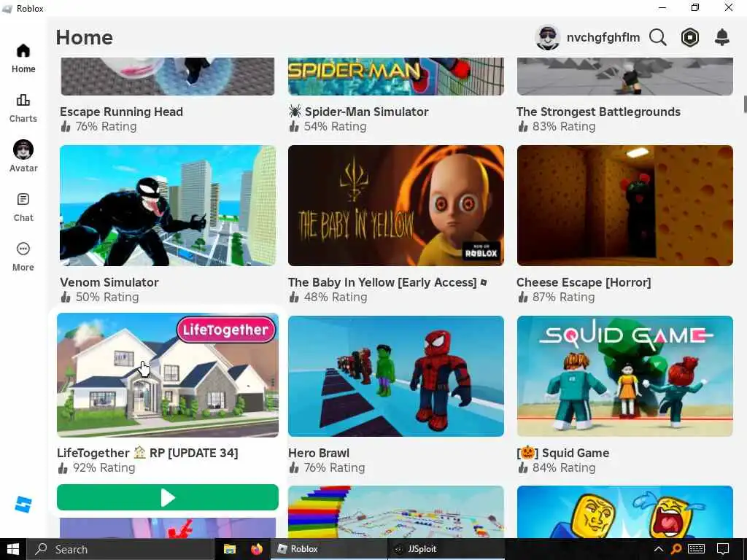Image resolution: width=747 pixels, height=560 pixels.
Task: Open the LifeTogether RP game thumbnail
Action: [x=168, y=375]
